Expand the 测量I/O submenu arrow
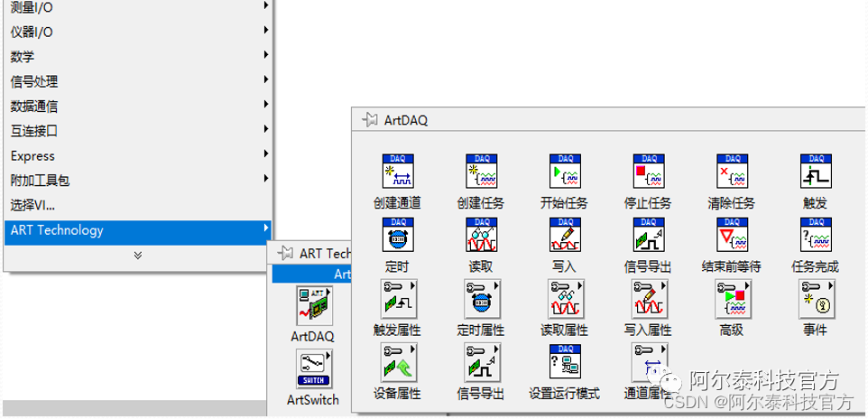The image size is (868, 419). (x=266, y=5)
